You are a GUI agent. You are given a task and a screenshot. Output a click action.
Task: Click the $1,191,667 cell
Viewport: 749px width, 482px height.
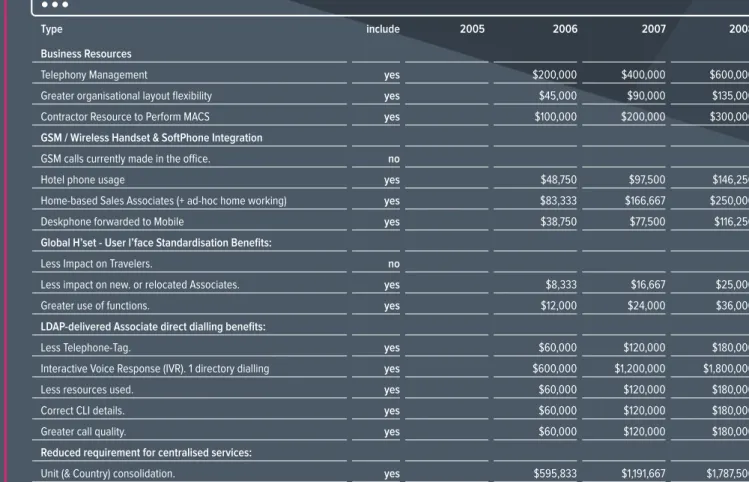[x=643, y=474]
